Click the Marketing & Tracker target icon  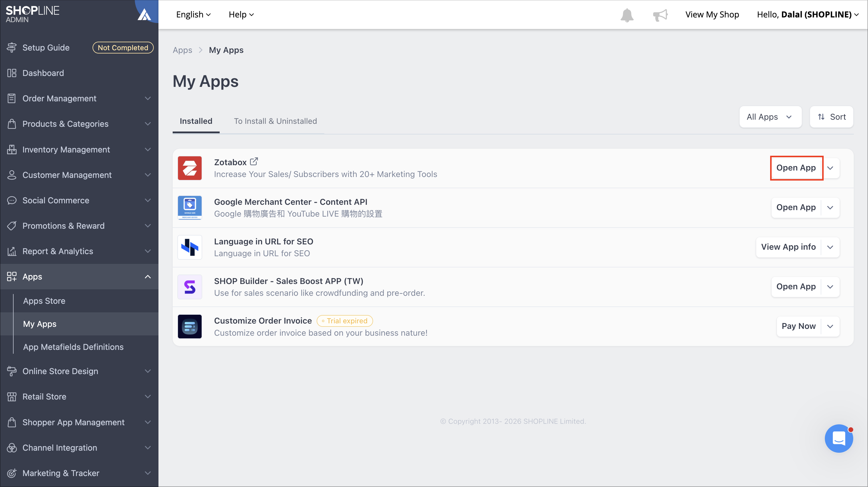[x=12, y=473]
